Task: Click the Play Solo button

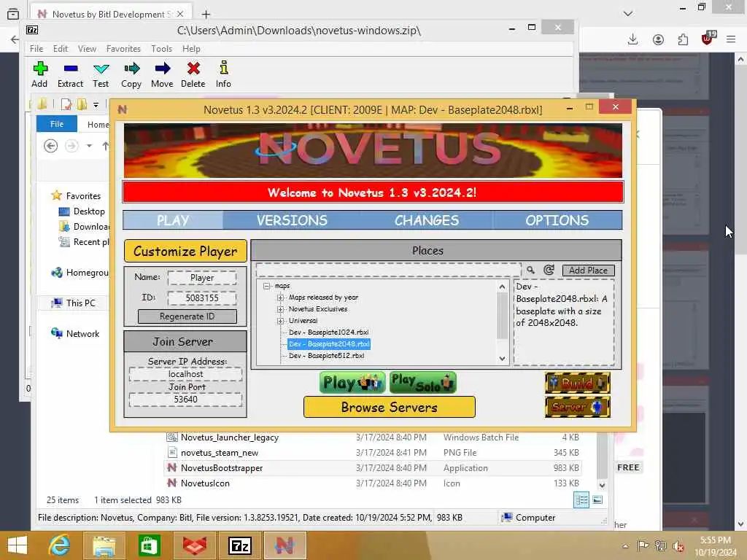Action: click(x=423, y=383)
